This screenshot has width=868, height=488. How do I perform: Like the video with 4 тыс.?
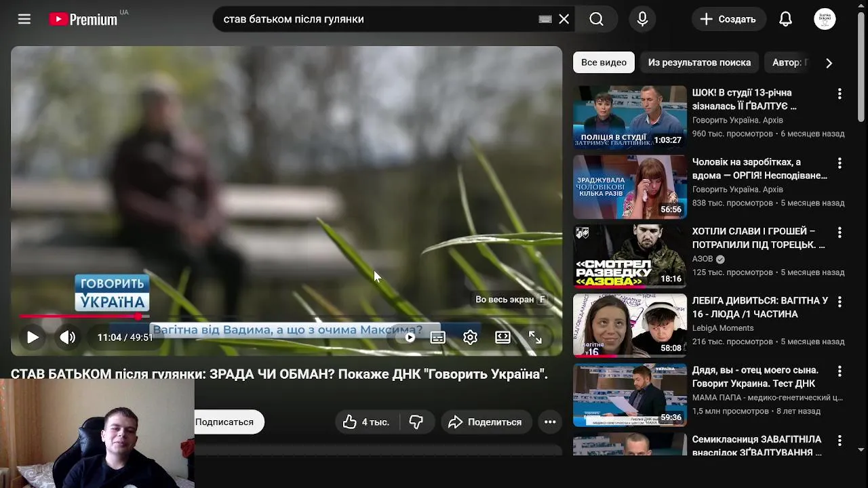click(x=367, y=422)
